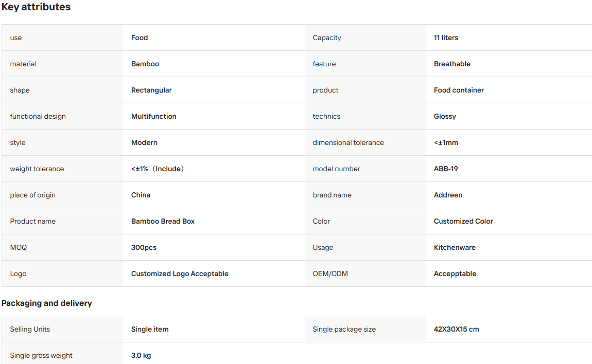Click the '11 liters' capacity value

point(446,38)
